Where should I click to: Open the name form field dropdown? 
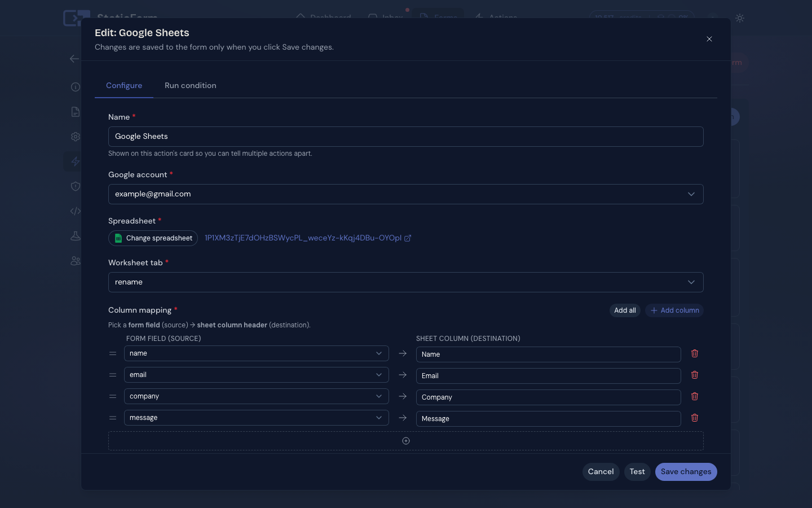click(257, 353)
